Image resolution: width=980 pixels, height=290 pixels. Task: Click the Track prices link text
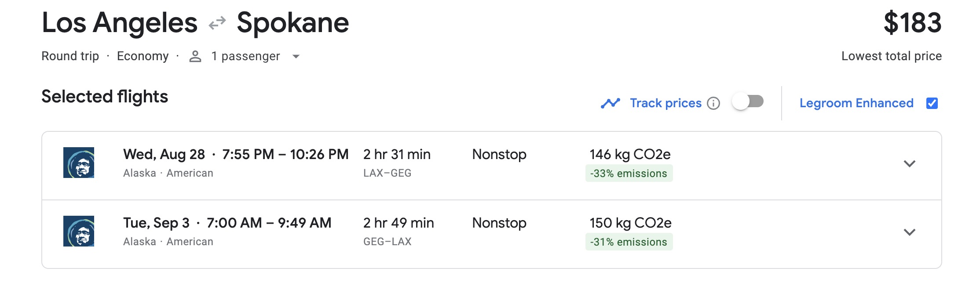point(666,103)
